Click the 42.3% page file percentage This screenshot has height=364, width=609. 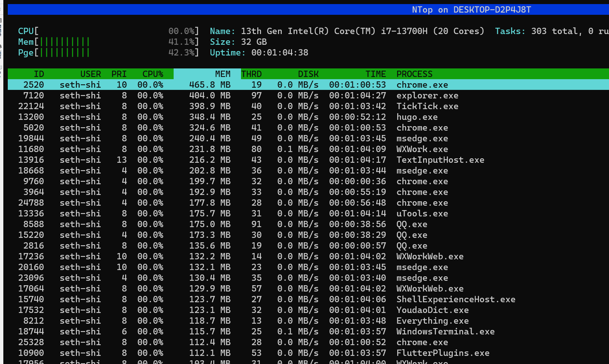coord(181,53)
